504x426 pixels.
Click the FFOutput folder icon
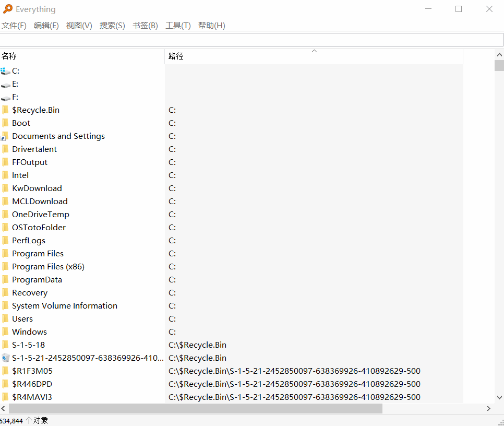[5, 162]
